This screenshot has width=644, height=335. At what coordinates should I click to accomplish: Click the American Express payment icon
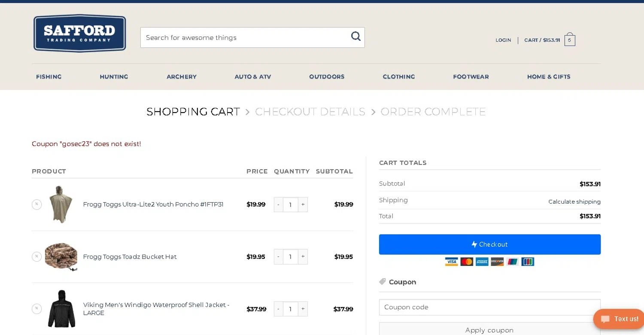(482, 262)
